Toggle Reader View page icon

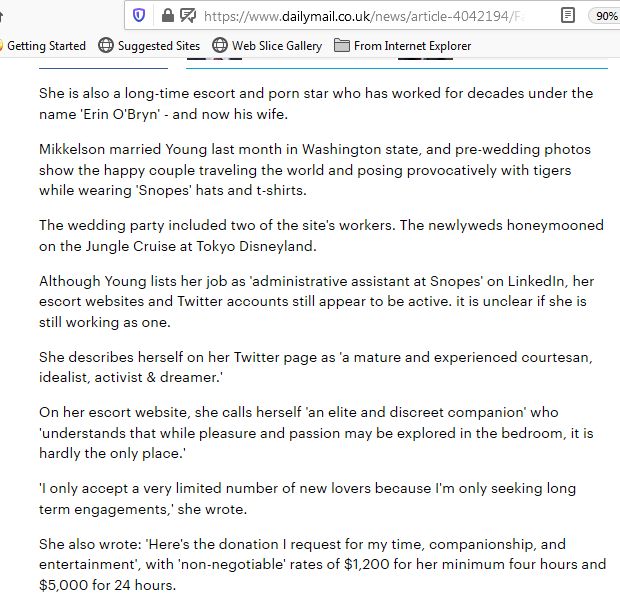[x=568, y=16]
